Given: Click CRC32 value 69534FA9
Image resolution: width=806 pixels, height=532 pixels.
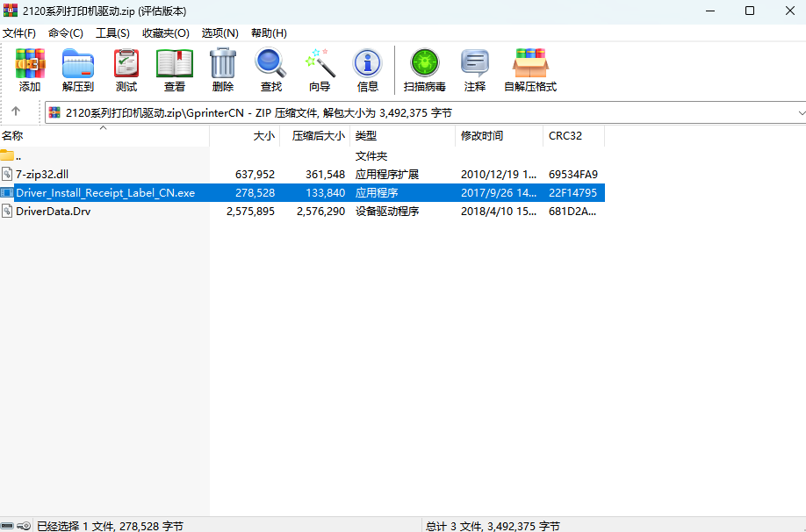Looking at the screenshot, I should 573,174.
